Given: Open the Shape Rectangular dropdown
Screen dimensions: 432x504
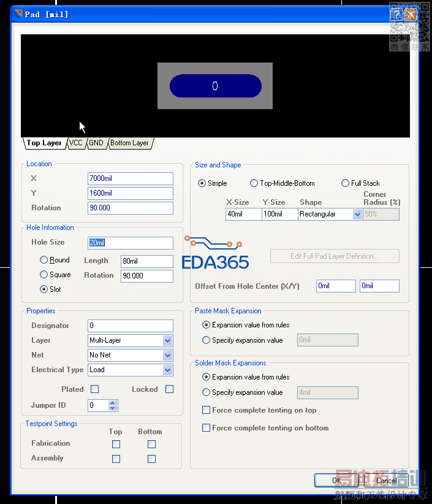Looking at the screenshot, I should click(357, 214).
